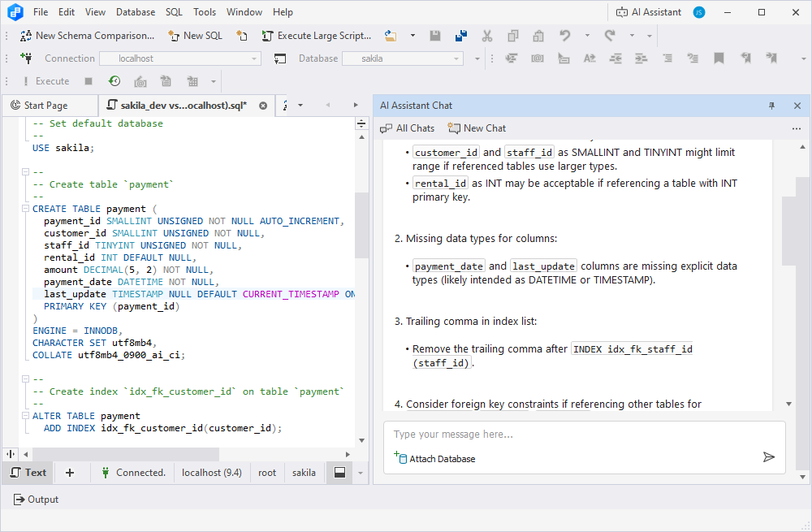Start a New Chat in AI Assistant

[x=477, y=128]
